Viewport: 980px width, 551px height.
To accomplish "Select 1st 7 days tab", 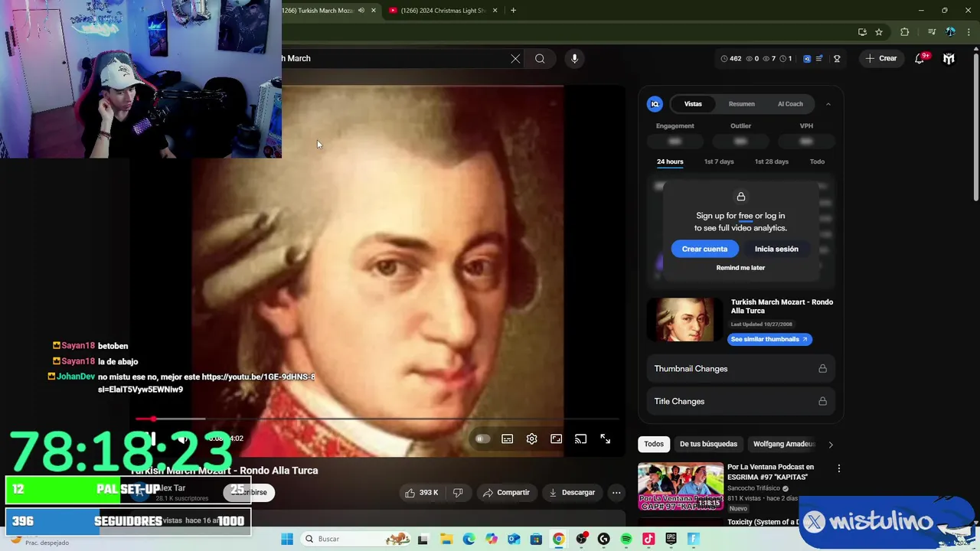I will [x=719, y=161].
